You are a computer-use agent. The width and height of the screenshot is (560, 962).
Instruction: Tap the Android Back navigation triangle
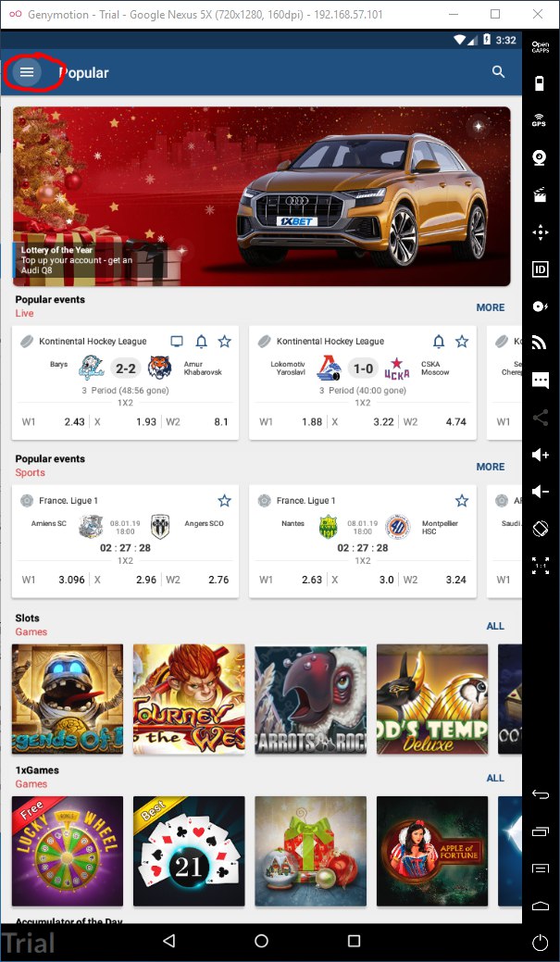coord(169,941)
